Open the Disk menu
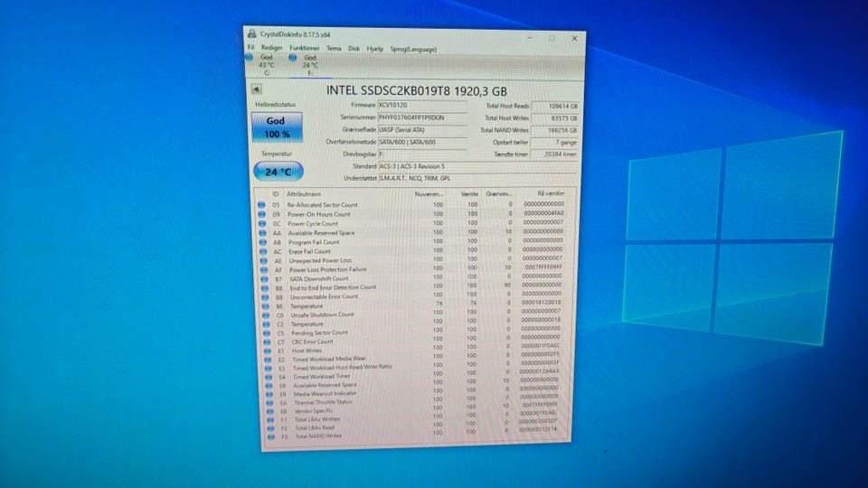 [354, 49]
